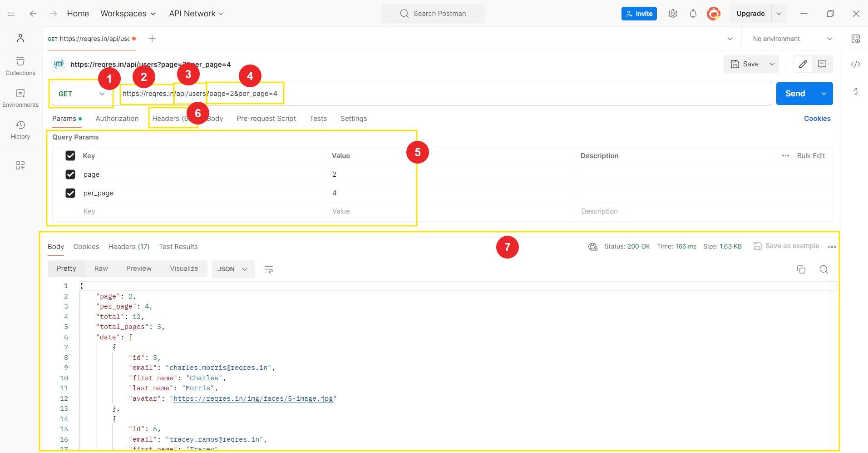Open the response Cookies tab
868x453 pixels.
[86, 247]
